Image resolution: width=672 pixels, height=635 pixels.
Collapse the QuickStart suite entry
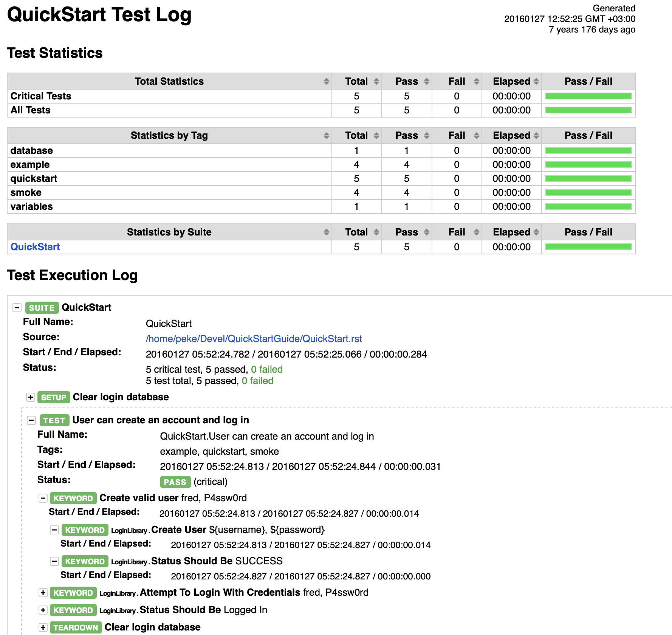(x=17, y=307)
